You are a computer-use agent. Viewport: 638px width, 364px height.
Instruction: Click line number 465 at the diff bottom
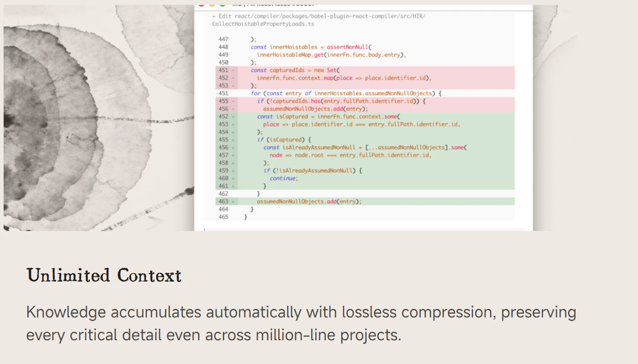click(223, 217)
